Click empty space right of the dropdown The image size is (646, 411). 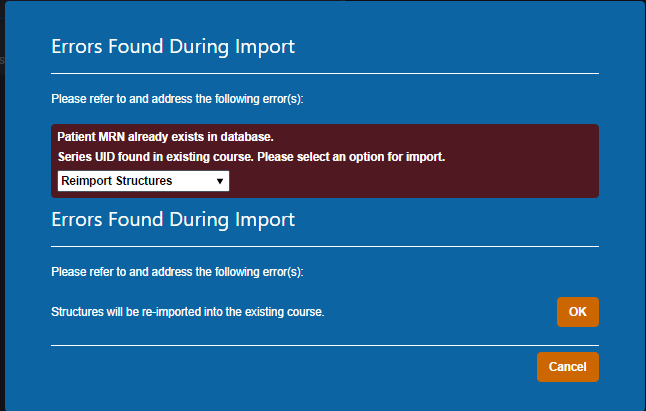[x=400, y=182]
